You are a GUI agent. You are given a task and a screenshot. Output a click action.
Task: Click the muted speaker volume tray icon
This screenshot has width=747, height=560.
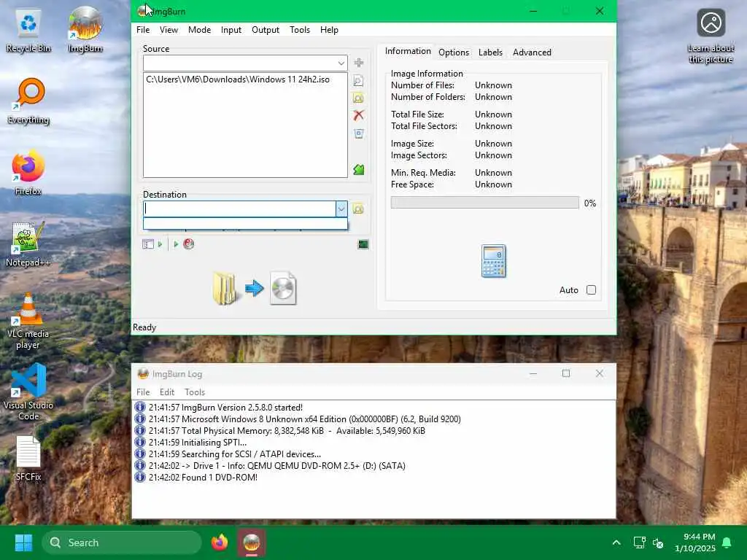click(x=658, y=542)
